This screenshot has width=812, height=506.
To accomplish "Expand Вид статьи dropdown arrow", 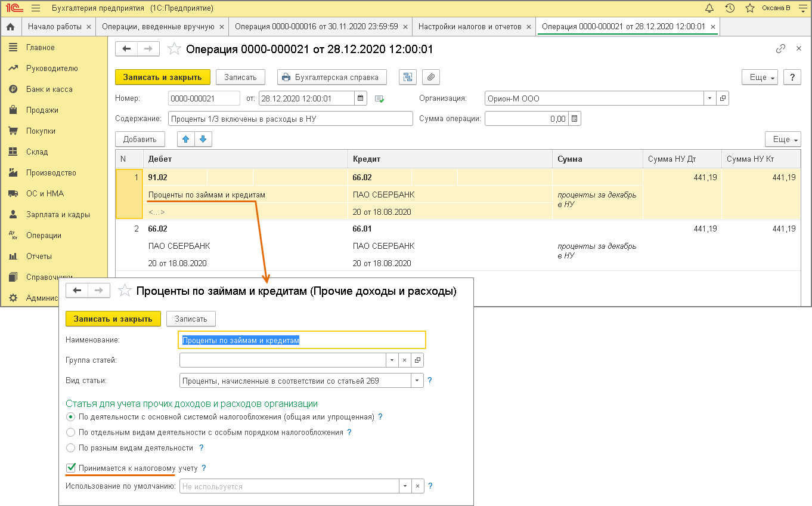I will (417, 381).
